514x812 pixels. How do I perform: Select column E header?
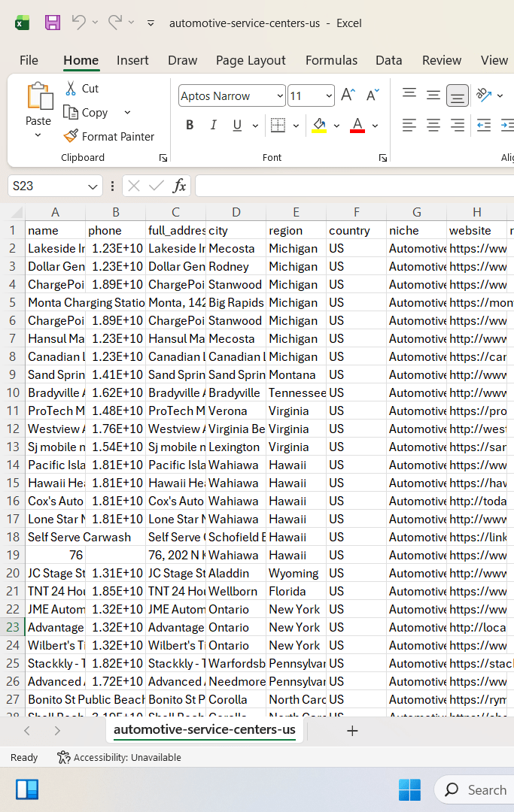point(296,212)
